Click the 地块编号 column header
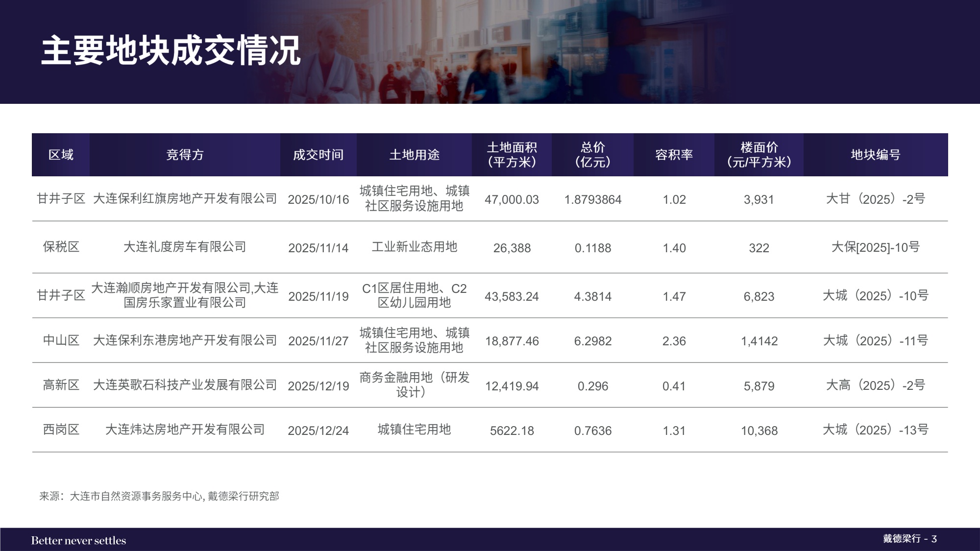980x551 pixels. [877, 155]
